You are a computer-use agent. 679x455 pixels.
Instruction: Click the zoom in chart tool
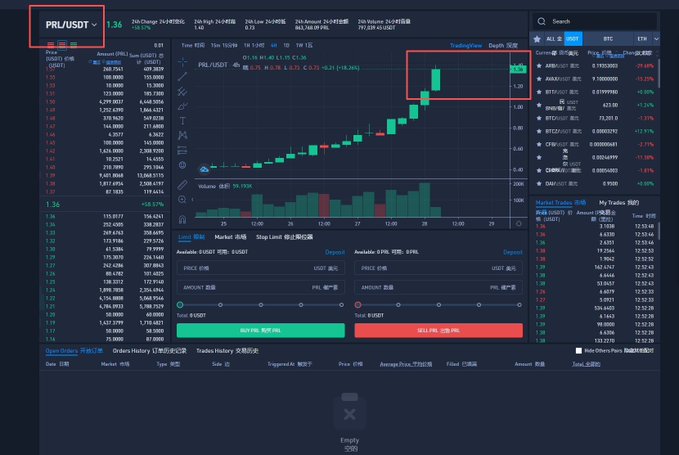[x=182, y=200]
